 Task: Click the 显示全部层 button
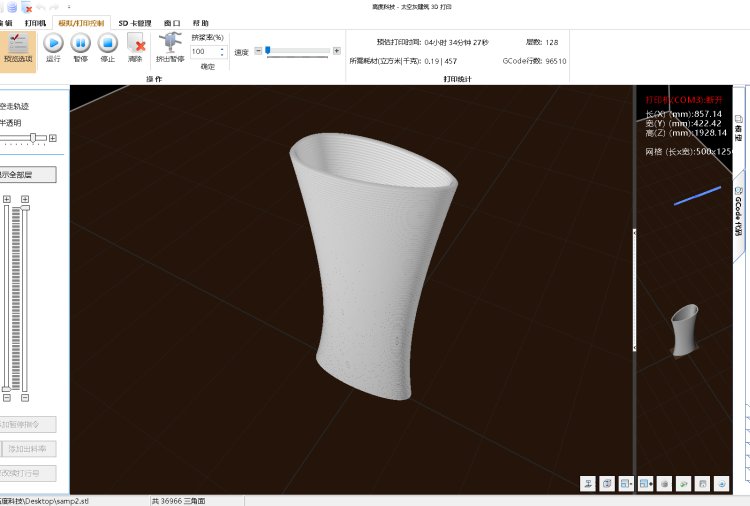28,174
